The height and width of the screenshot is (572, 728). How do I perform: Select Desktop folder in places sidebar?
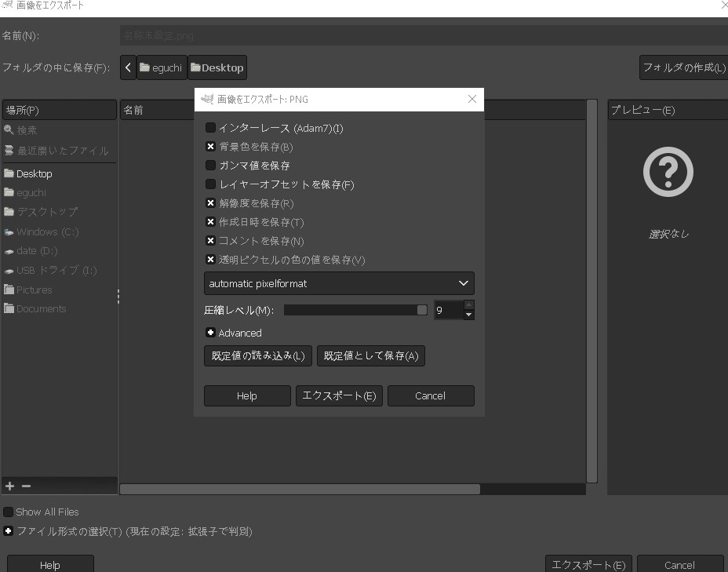click(34, 173)
